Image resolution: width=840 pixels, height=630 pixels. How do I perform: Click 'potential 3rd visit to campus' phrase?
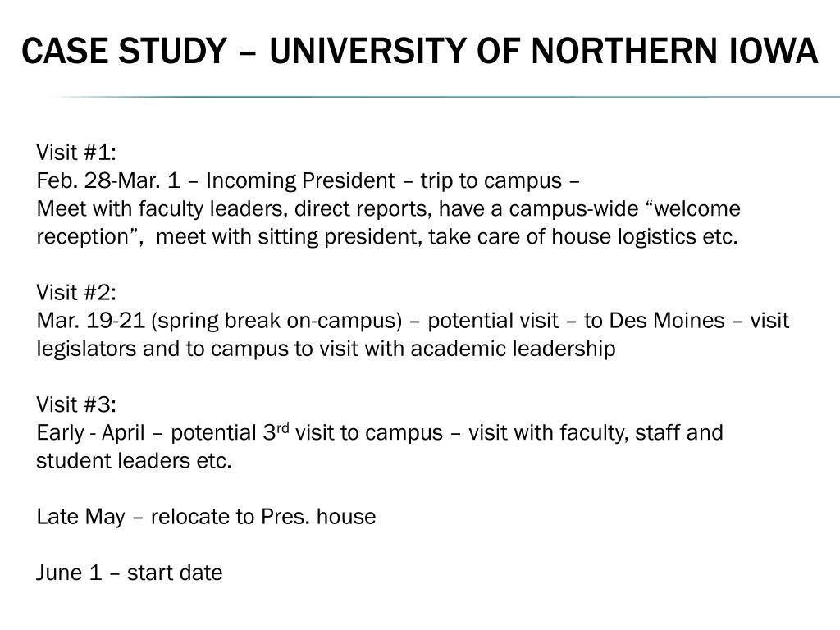tap(307, 433)
